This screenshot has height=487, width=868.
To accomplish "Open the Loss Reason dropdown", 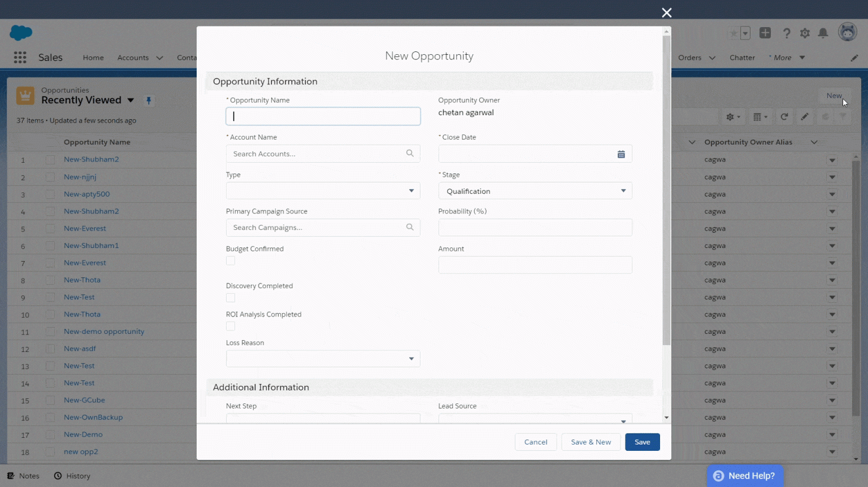I will click(323, 359).
